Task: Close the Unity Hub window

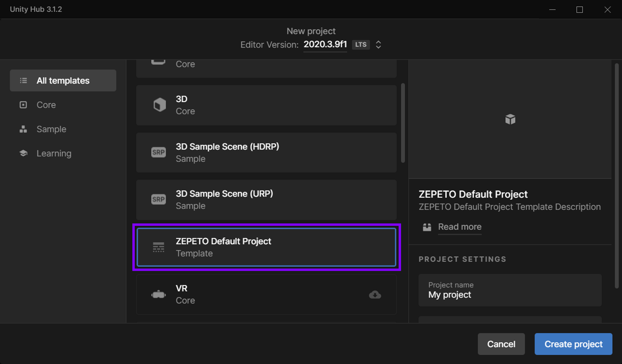Action: point(607,9)
